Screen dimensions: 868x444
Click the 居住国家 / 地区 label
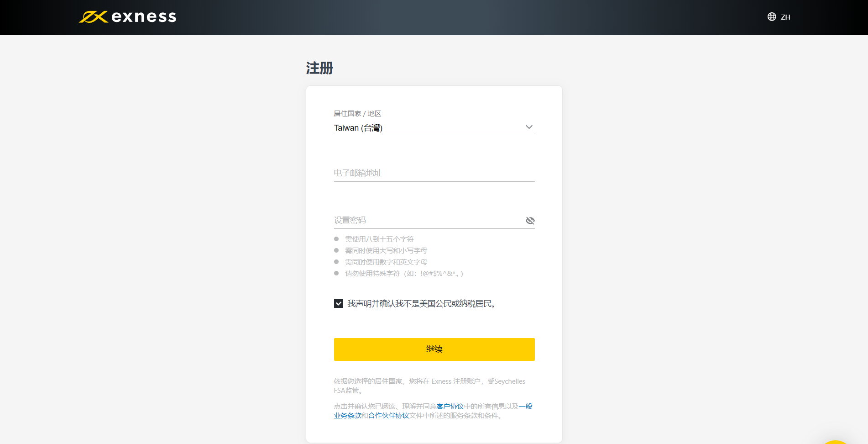[x=357, y=114]
